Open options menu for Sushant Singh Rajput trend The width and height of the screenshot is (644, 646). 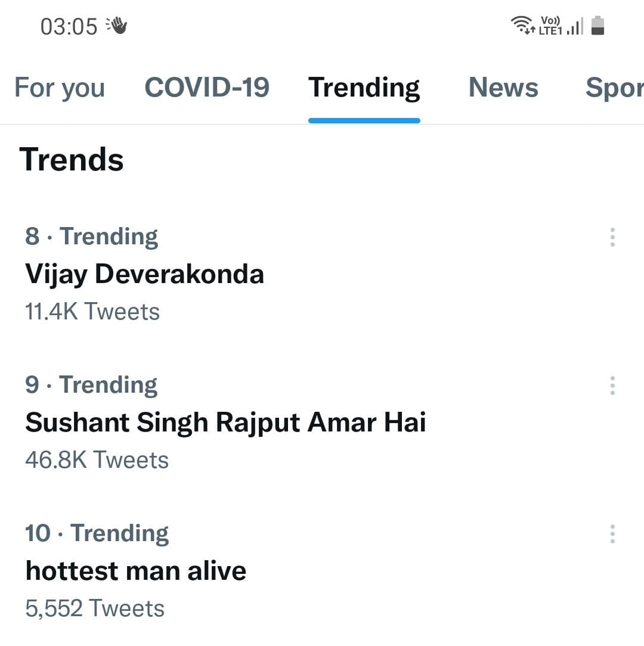pyautogui.click(x=612, y=386)
